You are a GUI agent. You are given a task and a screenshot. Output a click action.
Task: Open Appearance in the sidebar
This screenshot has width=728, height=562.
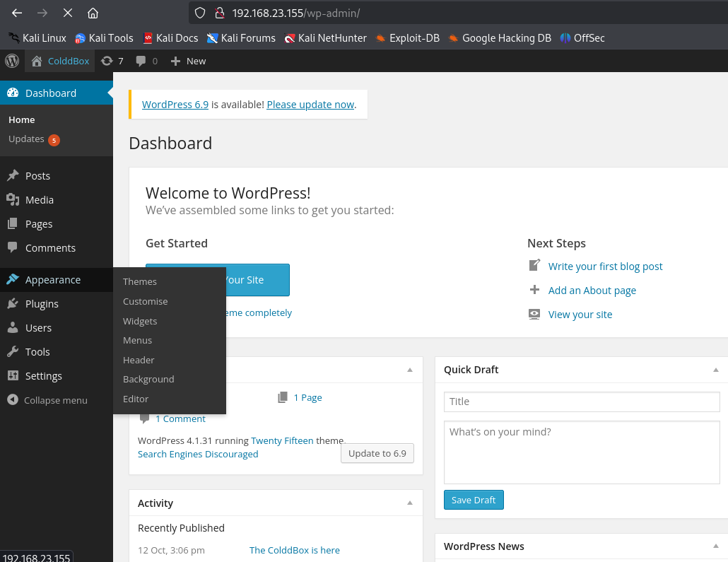(56, 280)
